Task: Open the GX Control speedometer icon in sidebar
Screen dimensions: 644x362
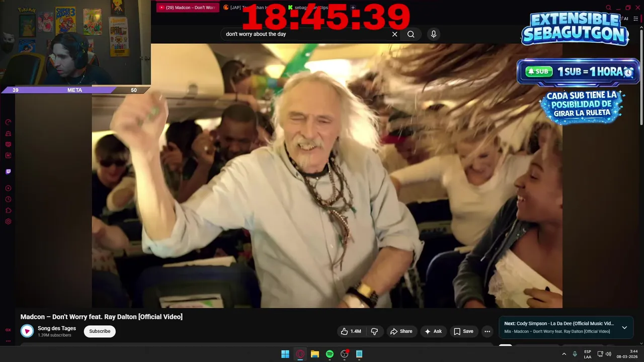Action: coord(8,122)
